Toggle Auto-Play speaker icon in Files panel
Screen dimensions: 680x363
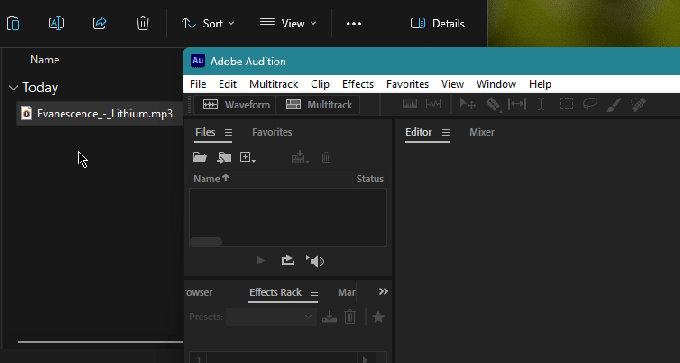[x=315, y=261]
